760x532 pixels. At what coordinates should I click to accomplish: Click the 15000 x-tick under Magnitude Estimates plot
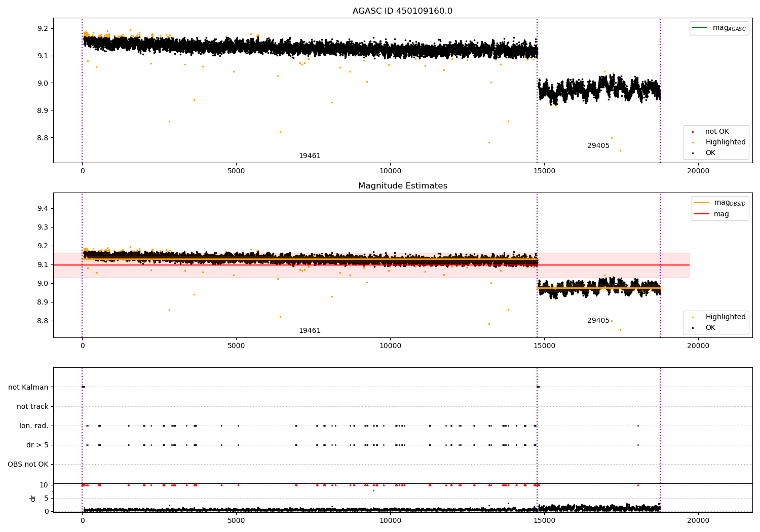click(x=544, y=346)
